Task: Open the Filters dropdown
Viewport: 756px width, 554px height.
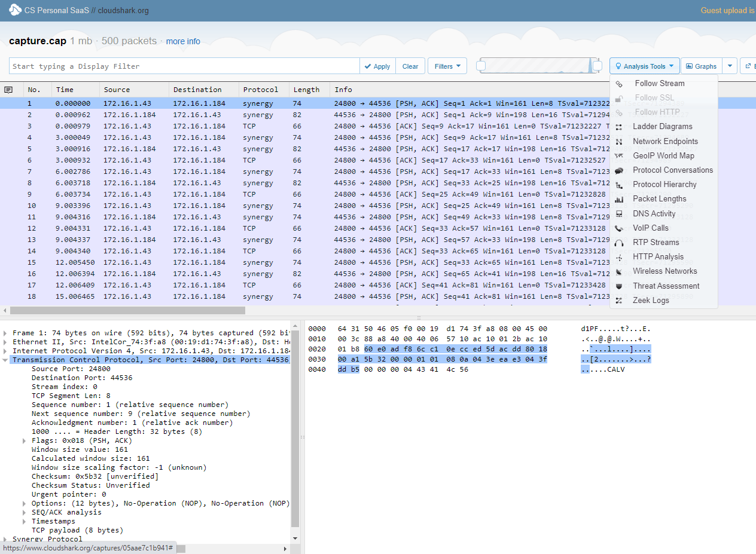Action: (x=447, y=66)
